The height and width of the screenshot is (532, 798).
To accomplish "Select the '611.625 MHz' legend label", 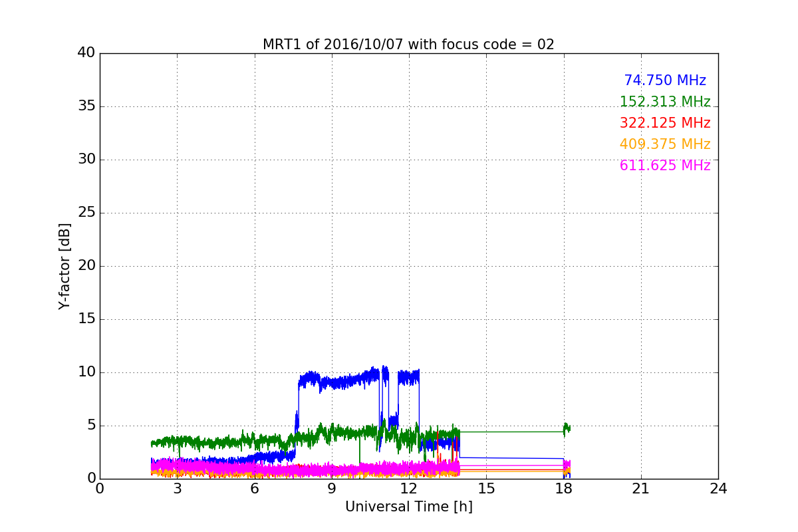I will tap(665, 166).
